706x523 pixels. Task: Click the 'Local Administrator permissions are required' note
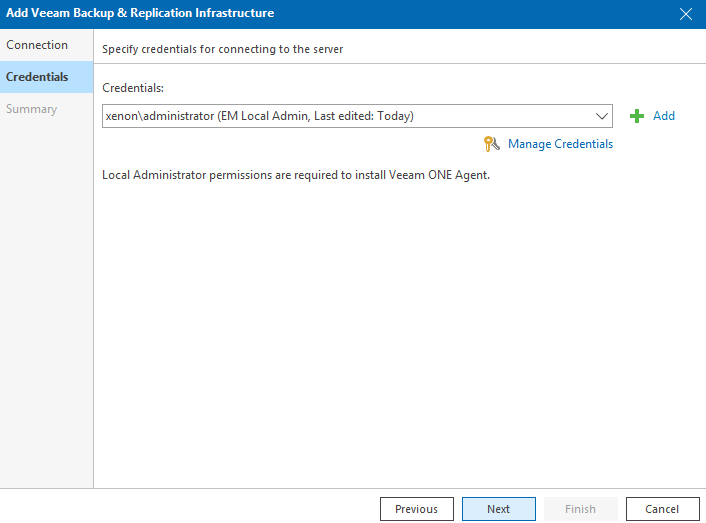click(296, 175)
